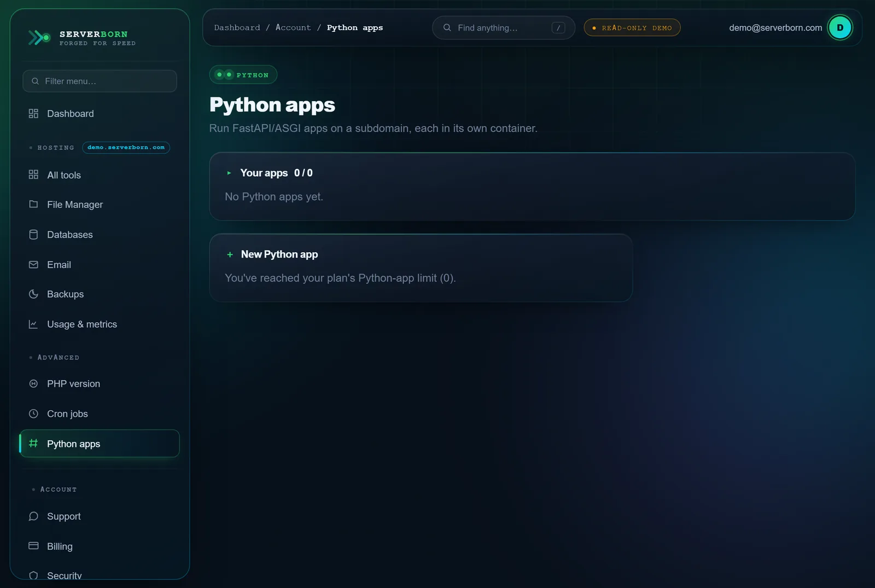This screenshot has height=588, width=875.
Task: Click the ServerBorn logo icon
Action: point(39,37)
